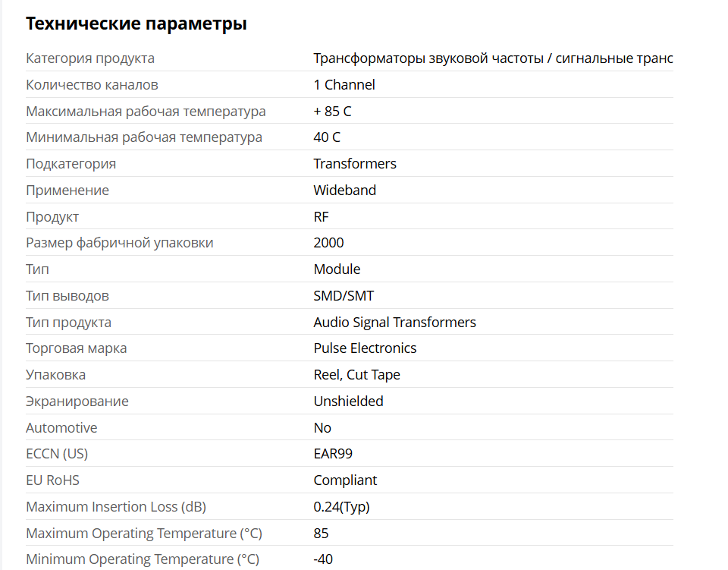Click the 'Maximum Operating Temperature (°C)' label
This screenshot has width=728, height=570.
pyautogui.click(x=144, y=534)
